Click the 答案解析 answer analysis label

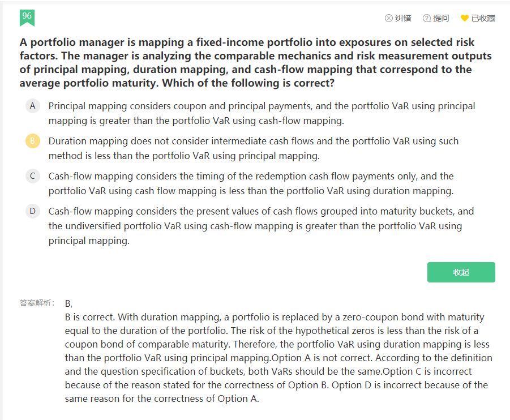click(37, 303)
